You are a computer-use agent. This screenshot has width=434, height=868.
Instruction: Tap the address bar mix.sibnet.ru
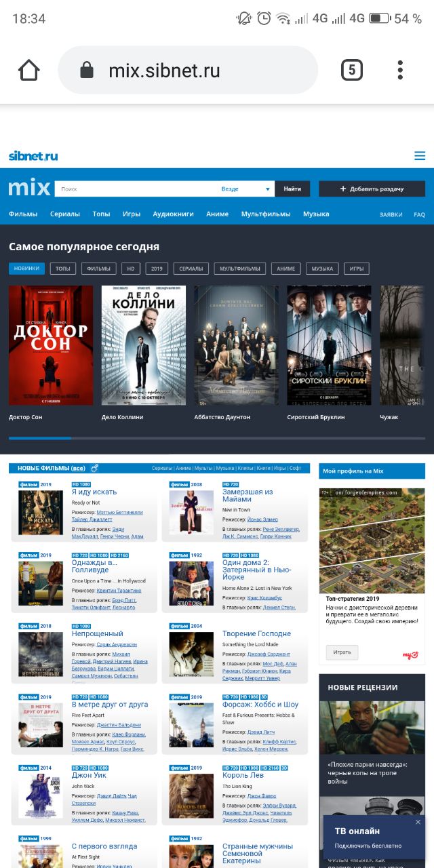[x=188, y=70]
